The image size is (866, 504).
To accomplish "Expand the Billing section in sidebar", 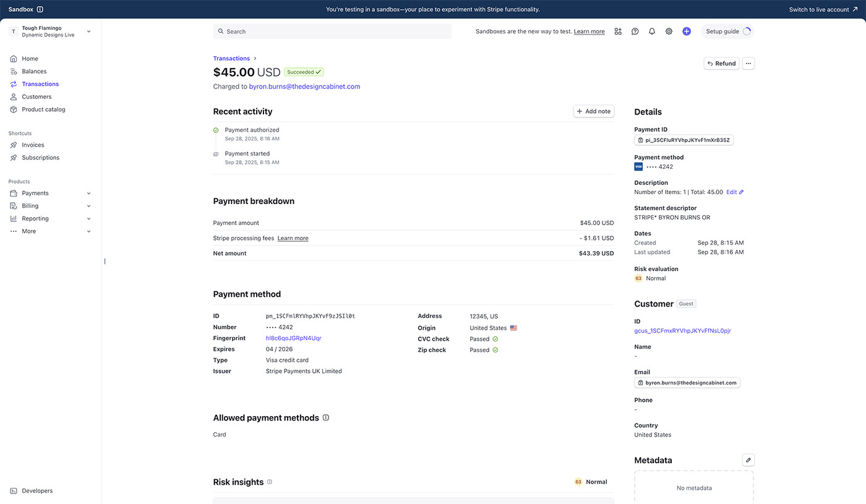I will 49,206.
